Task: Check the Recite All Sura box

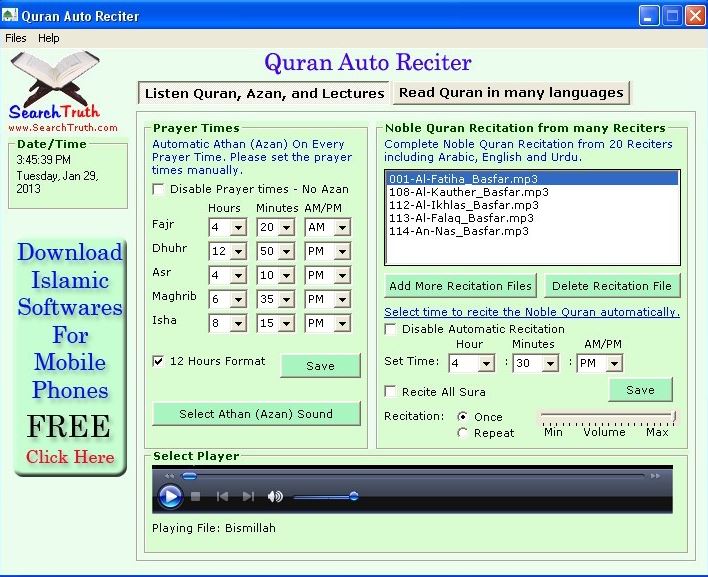Action: click(x=391, y=391)
